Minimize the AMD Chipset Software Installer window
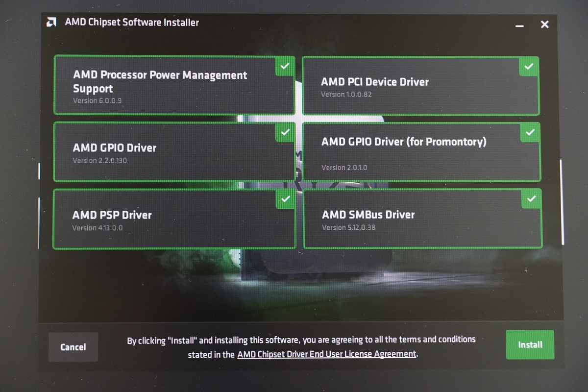 click(x=520, y=25)
